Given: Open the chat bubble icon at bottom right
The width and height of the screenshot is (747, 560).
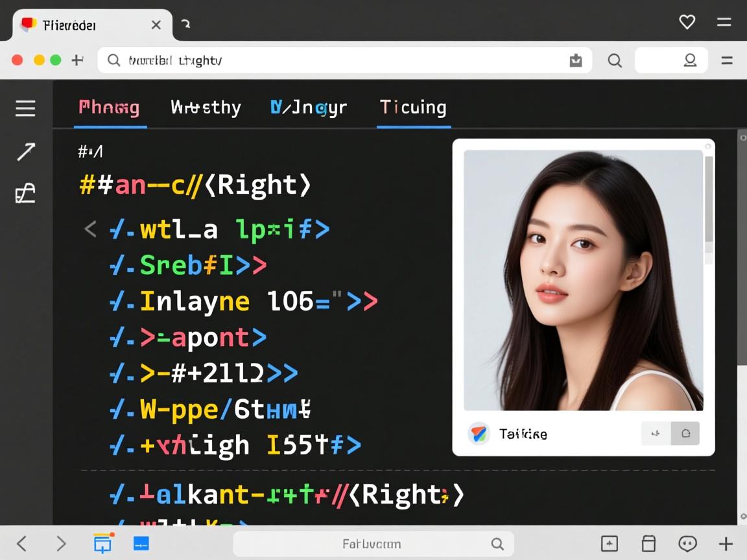Looking at the screenshot, I should click(687, 544).
